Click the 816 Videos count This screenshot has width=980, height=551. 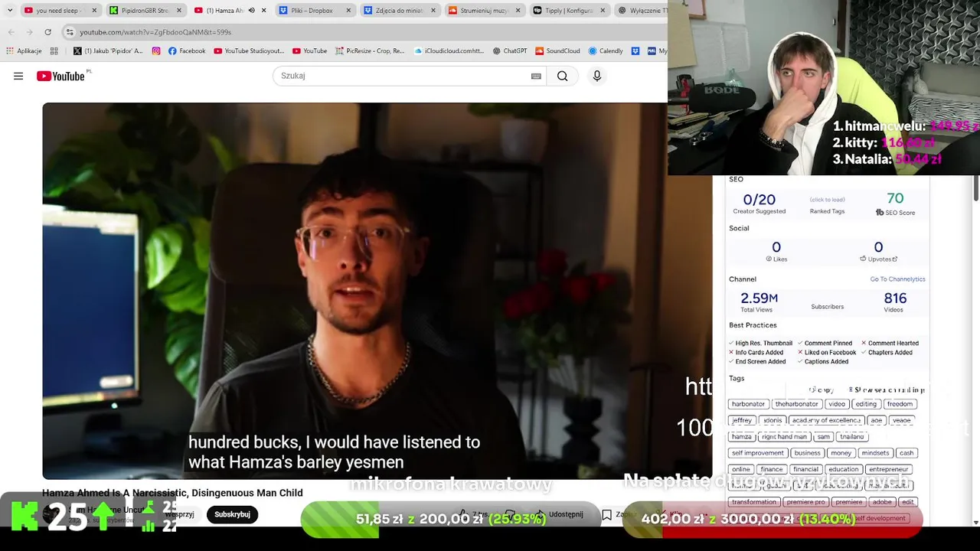pos(895,298)
